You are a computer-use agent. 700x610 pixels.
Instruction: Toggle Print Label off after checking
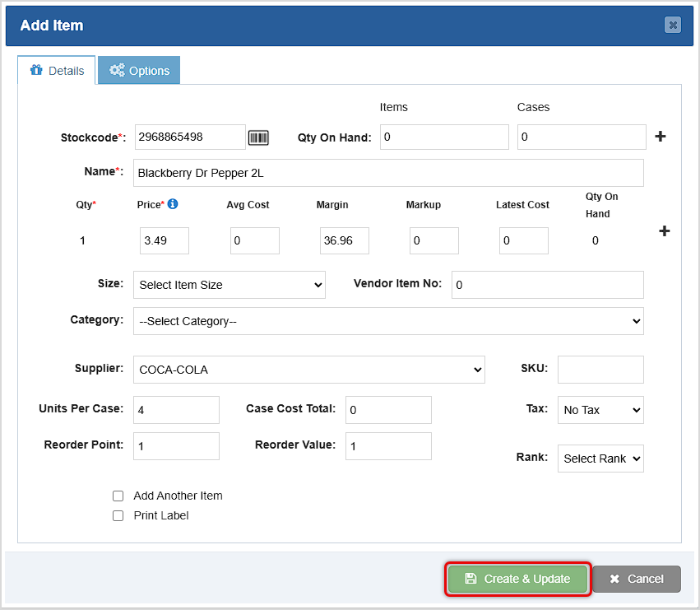pyautogui.click(x=118, y=515)
